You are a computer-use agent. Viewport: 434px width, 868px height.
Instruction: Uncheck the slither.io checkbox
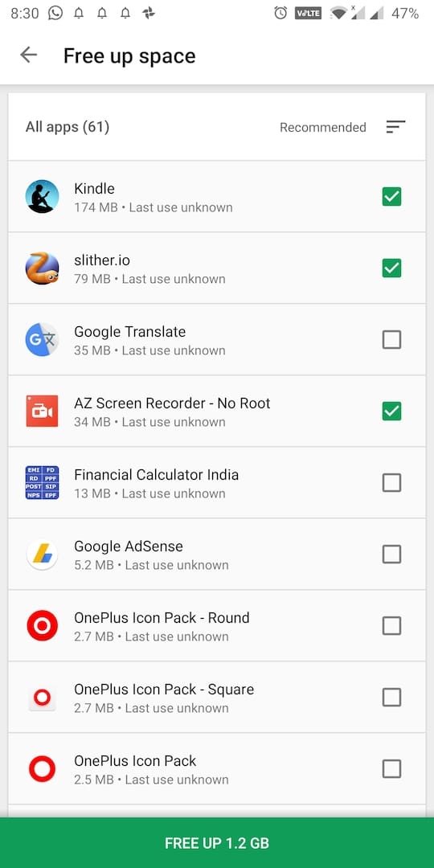[x=391, y=268]
